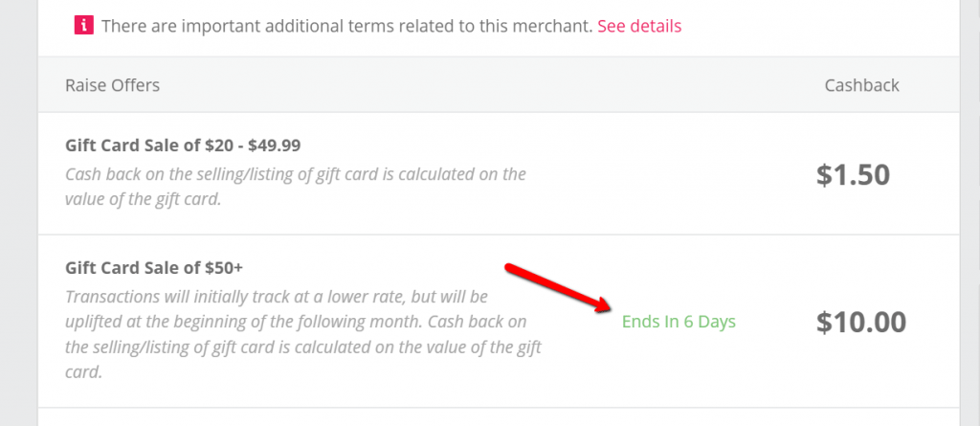Open the "See details" link
This screenshot has width=980, height=426.
(x=639, y=27)
